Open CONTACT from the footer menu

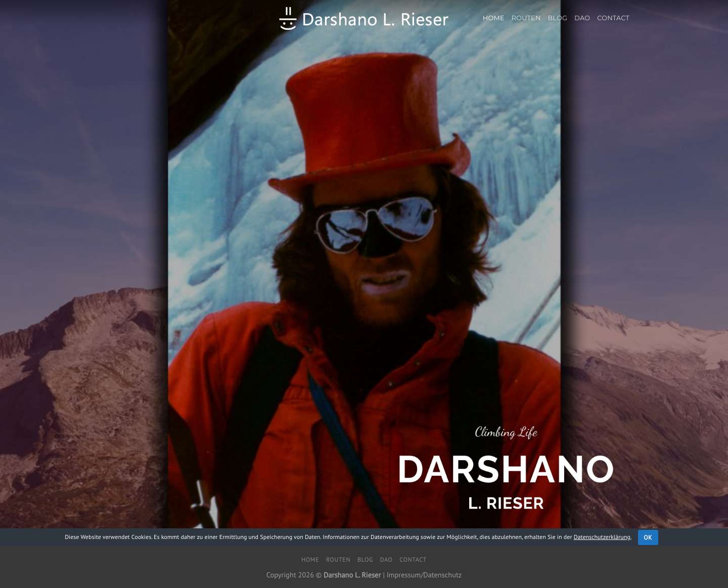(x=413, y=559)
